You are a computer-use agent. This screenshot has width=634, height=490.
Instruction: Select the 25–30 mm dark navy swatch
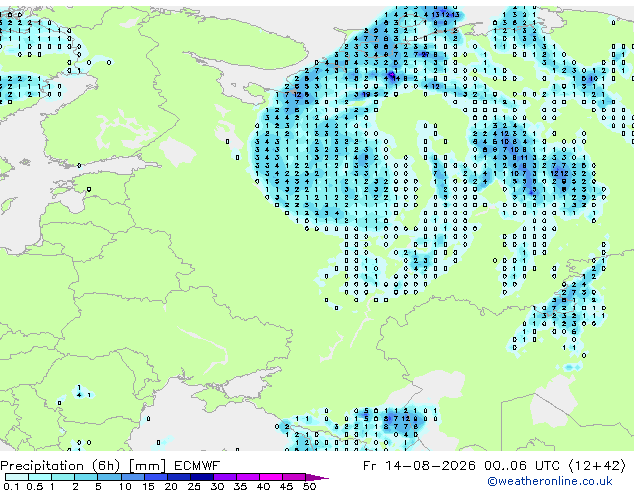[x=201, y=477]
